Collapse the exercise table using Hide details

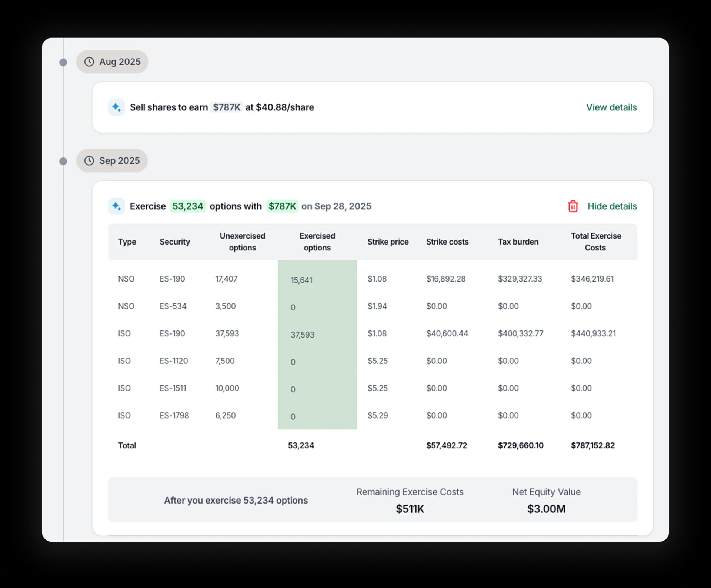(x=612, y=206)
